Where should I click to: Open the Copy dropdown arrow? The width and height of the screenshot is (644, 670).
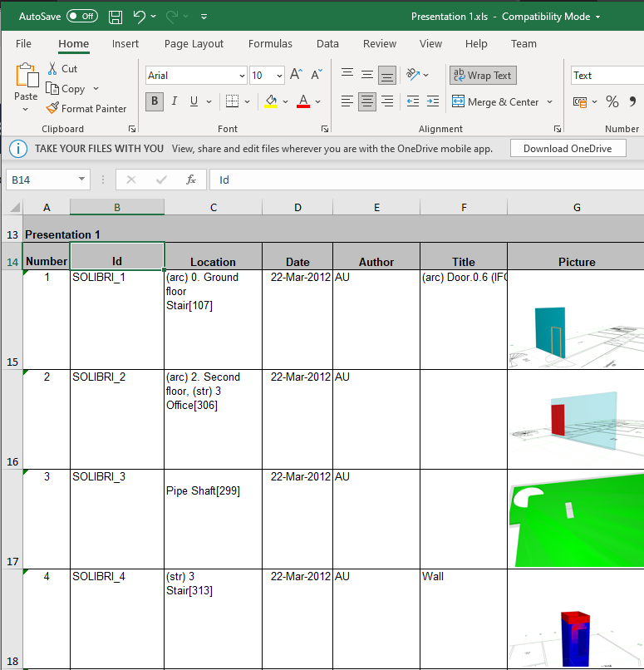click(96, 88)
